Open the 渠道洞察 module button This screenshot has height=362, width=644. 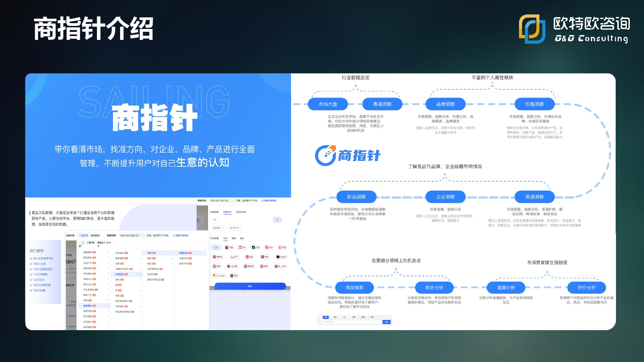point(535,197)
